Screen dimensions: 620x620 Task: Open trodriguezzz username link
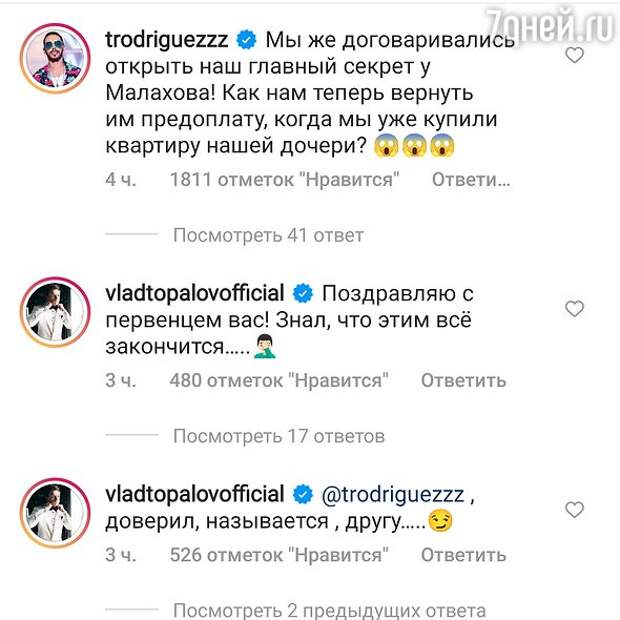tap(167, 40)
